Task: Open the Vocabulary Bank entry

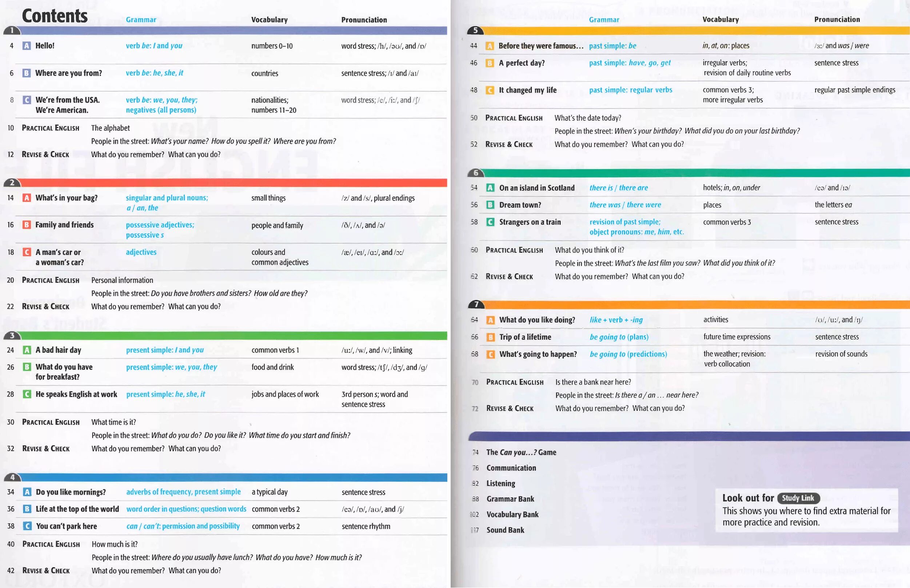Action: click(x=512, y=514)
